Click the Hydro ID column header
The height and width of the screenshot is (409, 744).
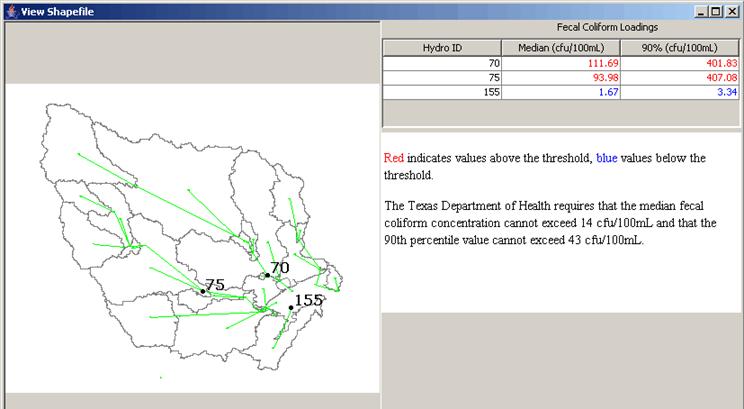click(442, 47)
